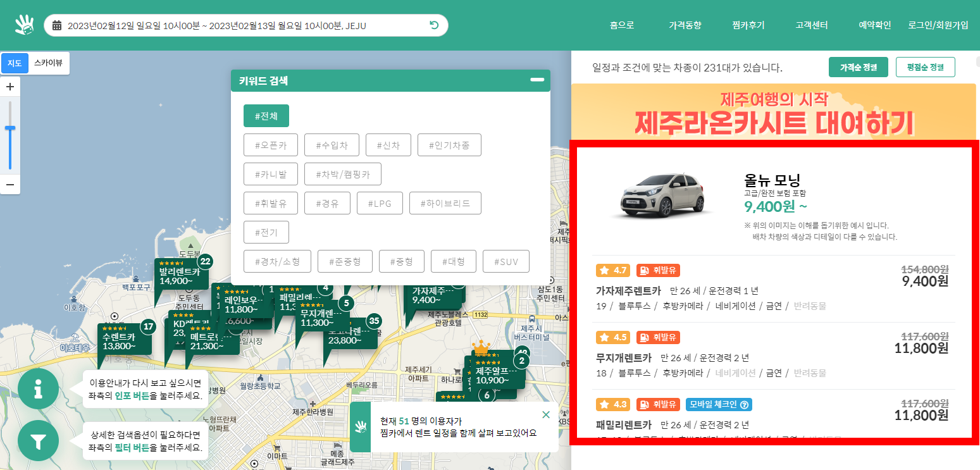Collapse the 키워드 검색 panel
This screenshot has height=470, width=980.
537,80
